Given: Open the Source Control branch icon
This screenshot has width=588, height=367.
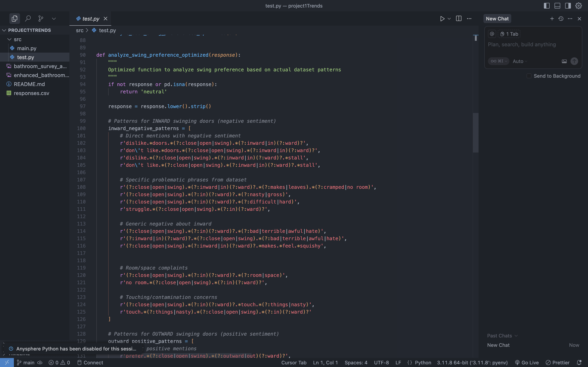Looking at the screenshot, I should (41, 18).
